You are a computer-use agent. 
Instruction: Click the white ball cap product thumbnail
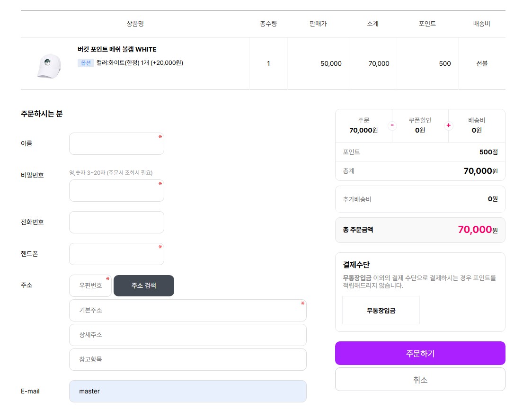pyautogui.click(x=49, y=66)
